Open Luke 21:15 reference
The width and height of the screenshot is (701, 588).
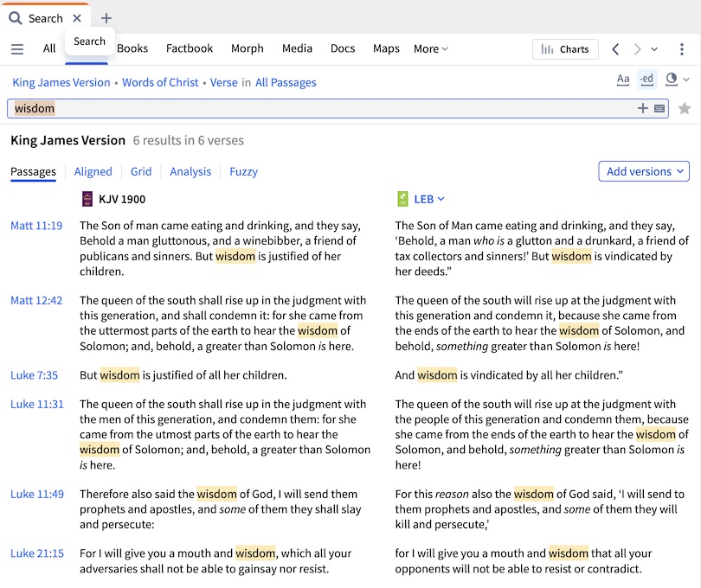tap(37, 553)
